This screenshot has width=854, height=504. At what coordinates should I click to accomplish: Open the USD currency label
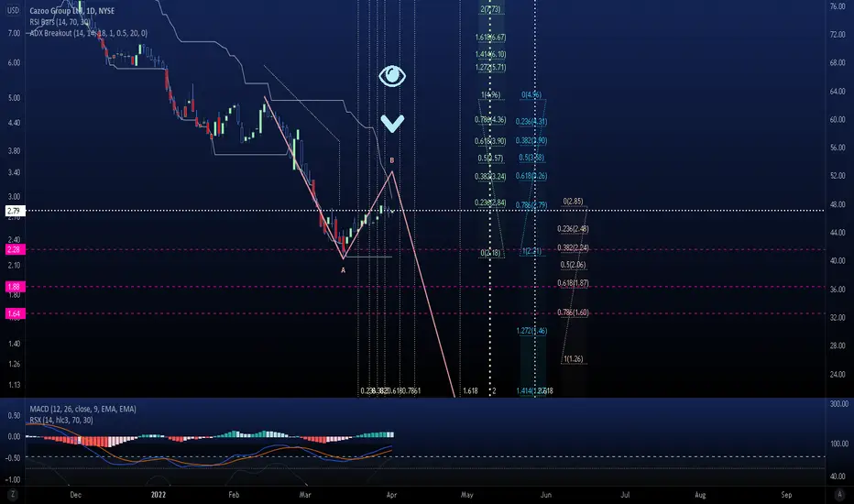13,10
